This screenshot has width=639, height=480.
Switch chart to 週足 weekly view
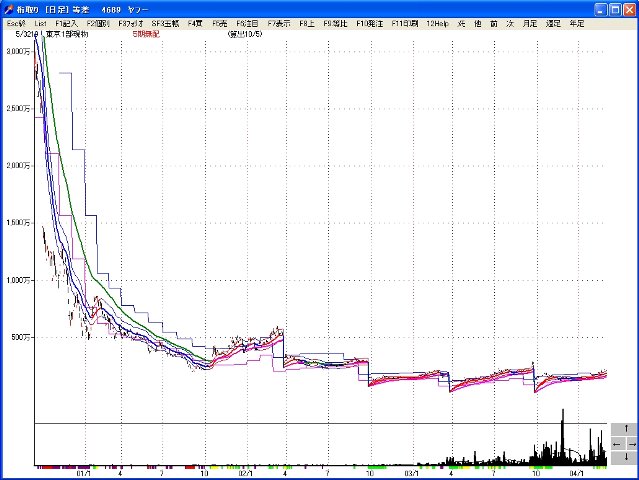(x=553, y=22)
